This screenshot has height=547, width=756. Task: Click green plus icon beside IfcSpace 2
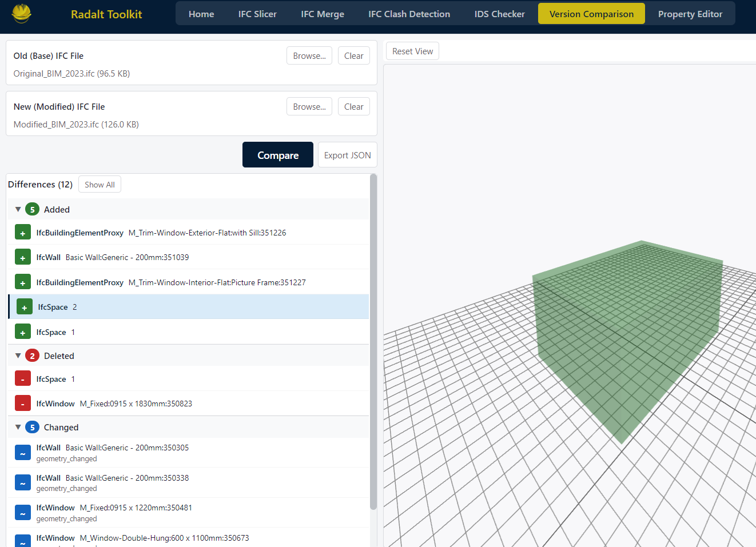tap(25, 308)
